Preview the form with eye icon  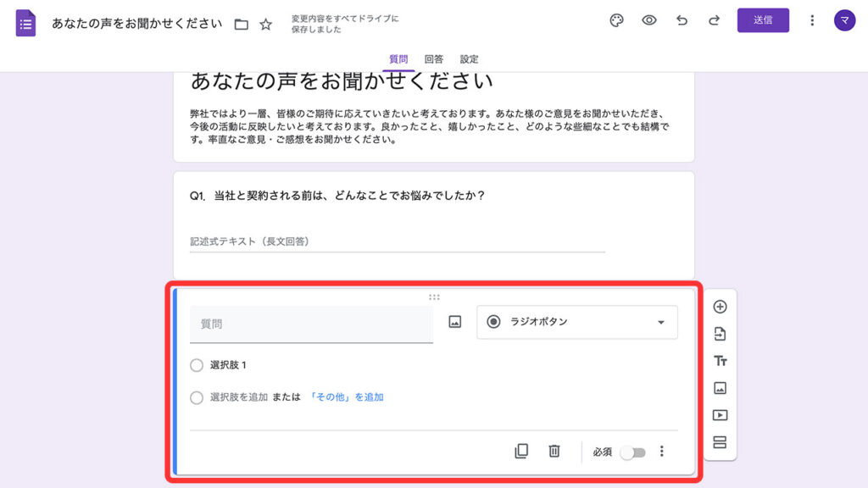(648, 20)
